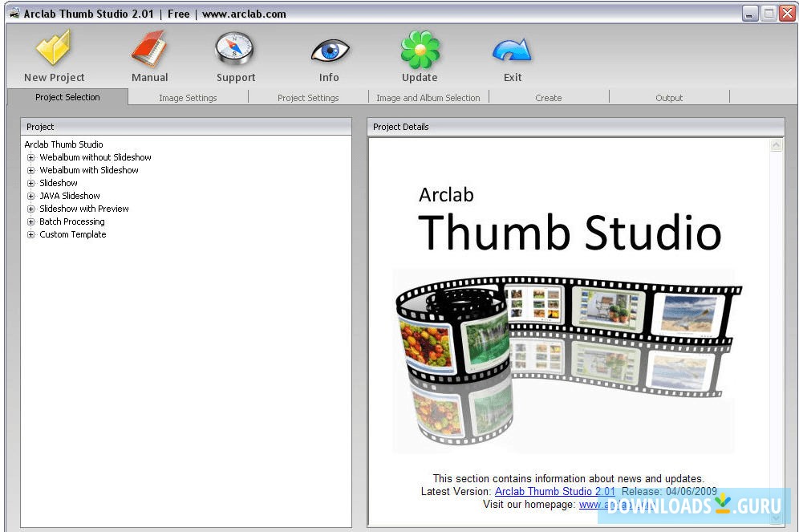Exit the application via the Exit icon
799x532 pixels.
512,55
